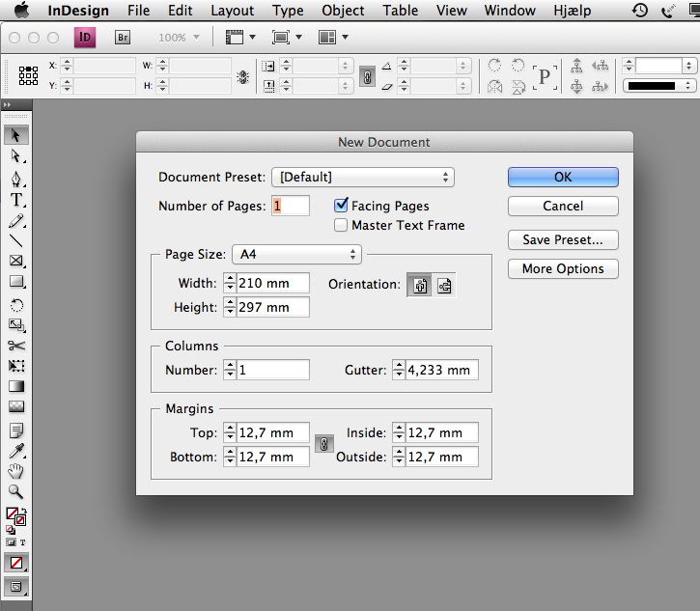Select the Line tool
The image size is (700, 611).
16,241
